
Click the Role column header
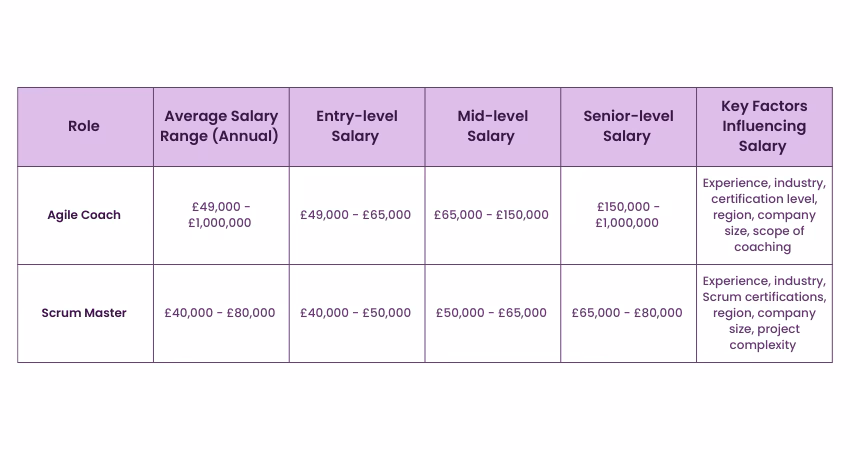click(x=84, y=126)
